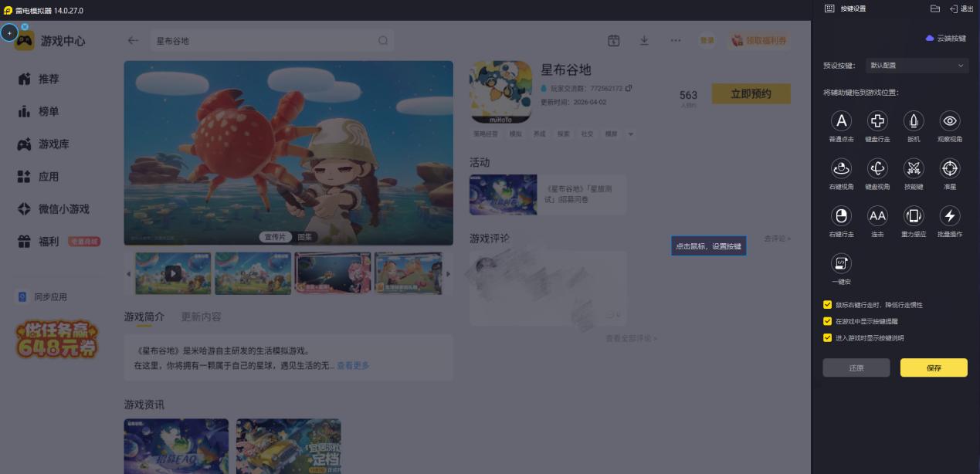Viewport: 980px width, 474px height.
Task: Click 领取福利券 coupon button
Action: [x=759, y=41]
